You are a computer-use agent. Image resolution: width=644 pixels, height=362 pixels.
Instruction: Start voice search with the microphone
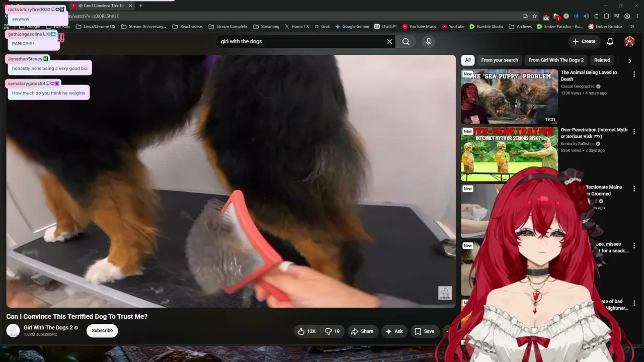(429, 42)
